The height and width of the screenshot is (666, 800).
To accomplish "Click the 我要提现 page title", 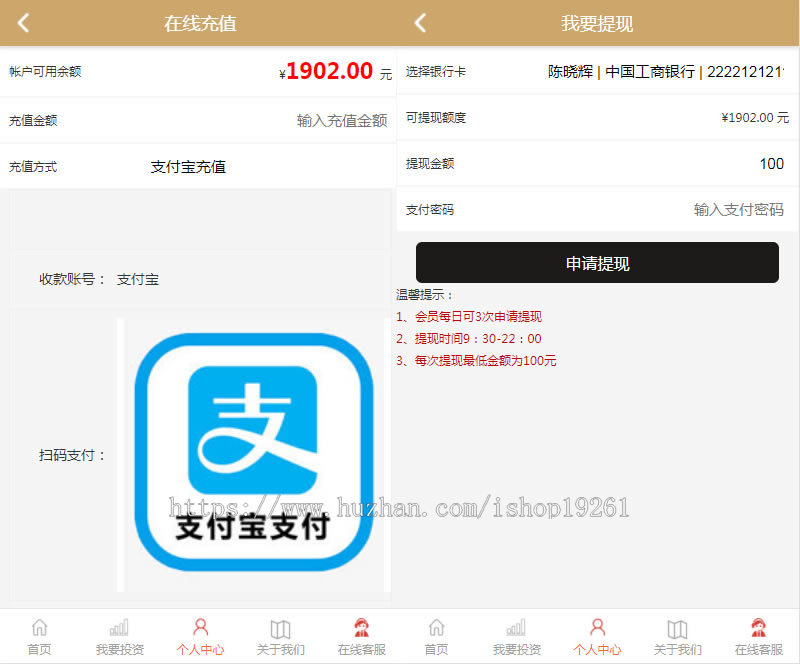I will (597, 23).
